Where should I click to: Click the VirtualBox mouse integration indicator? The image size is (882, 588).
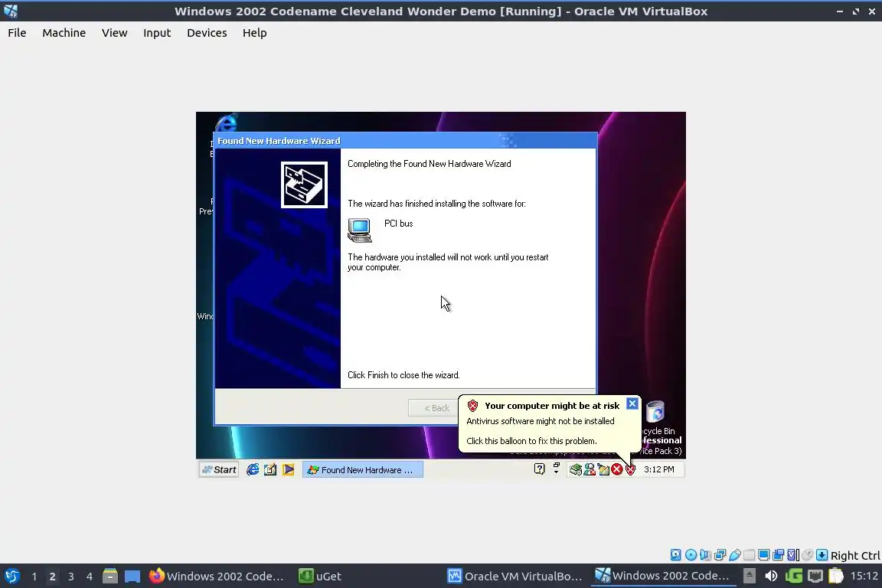[x=807, y=555]
